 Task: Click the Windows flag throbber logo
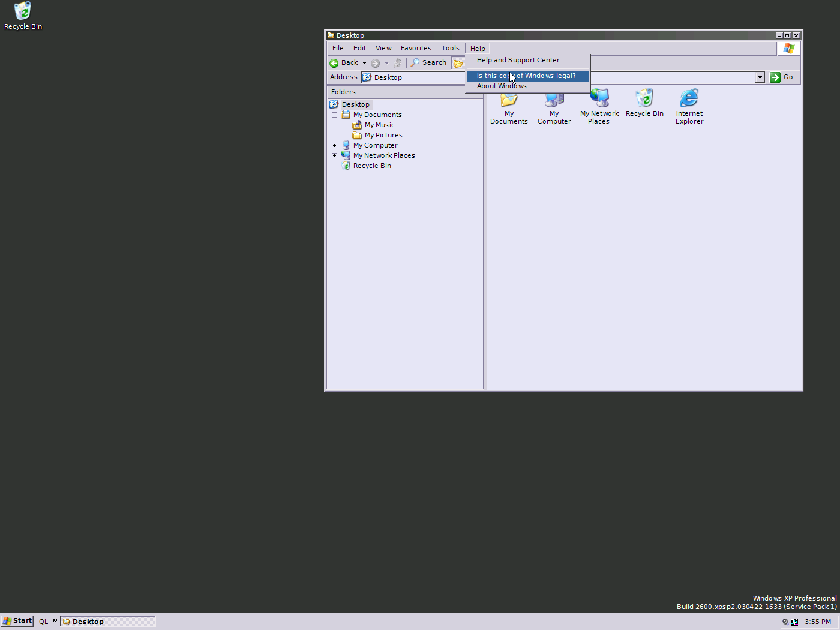(788, 49)
